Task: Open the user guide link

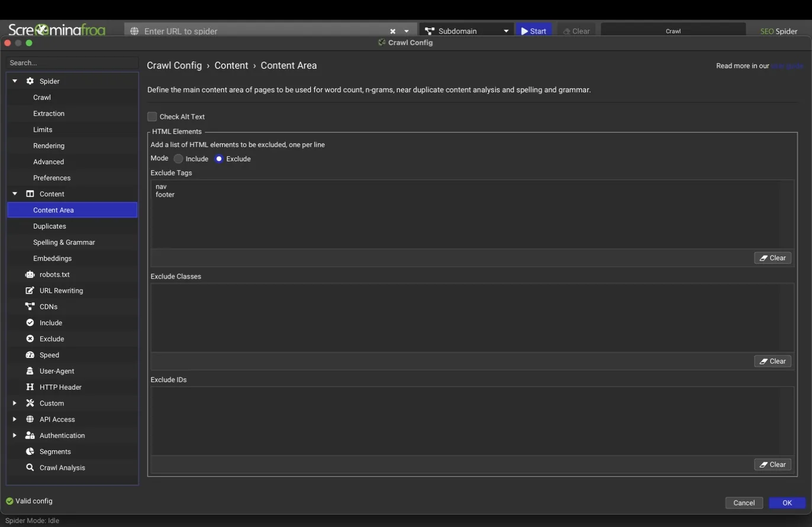Action: [787, 66]
